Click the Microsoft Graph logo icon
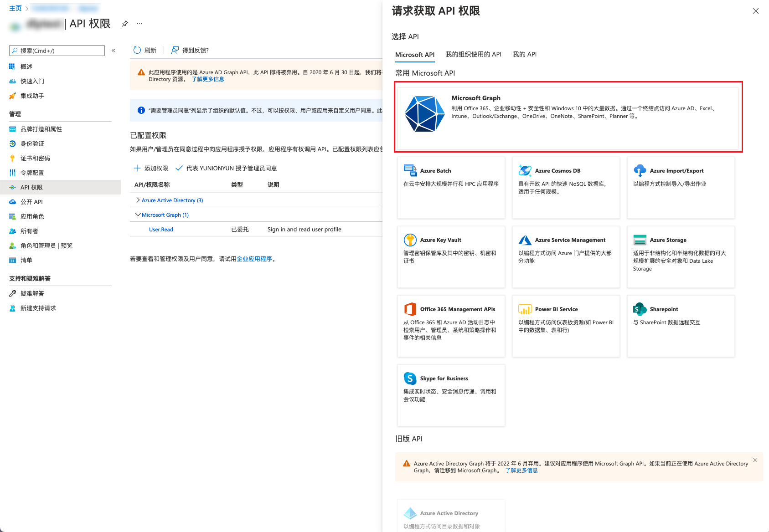This screenshot has width=769, height=532. 424,114
